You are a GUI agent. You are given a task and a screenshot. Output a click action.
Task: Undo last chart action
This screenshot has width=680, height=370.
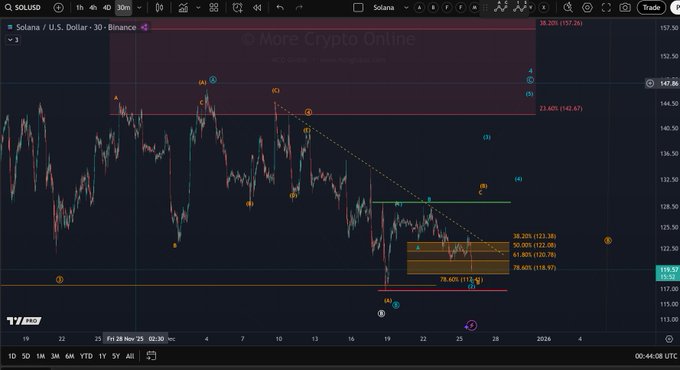280,8
